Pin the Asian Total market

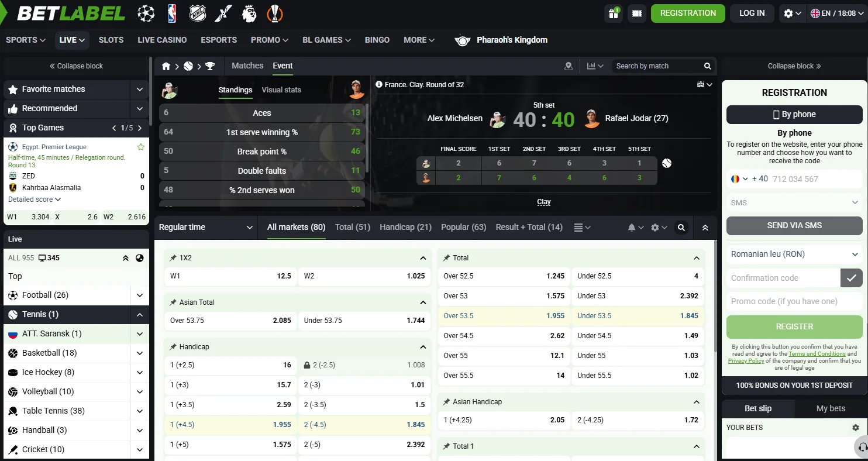tap(173, 302)
